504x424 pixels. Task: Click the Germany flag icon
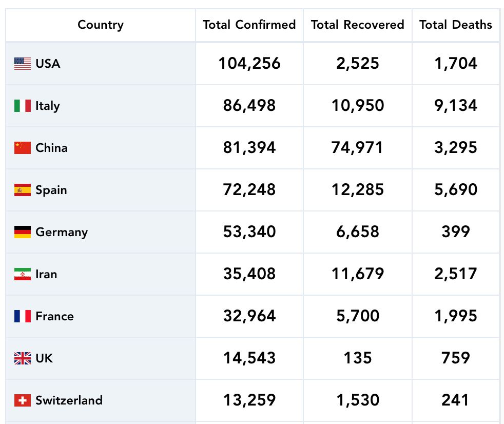23,232
